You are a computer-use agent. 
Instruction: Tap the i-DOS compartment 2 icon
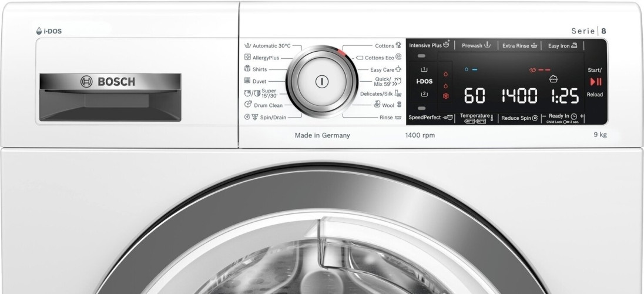pos(424,94)
